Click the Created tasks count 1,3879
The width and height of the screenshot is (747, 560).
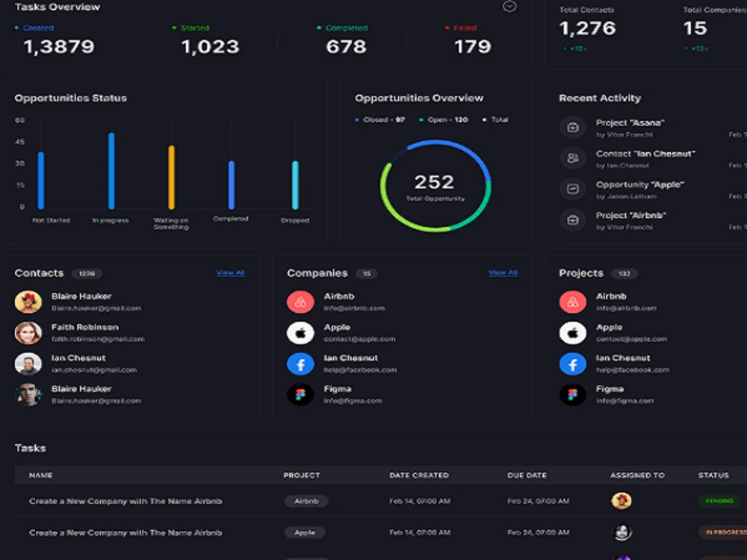59,46
